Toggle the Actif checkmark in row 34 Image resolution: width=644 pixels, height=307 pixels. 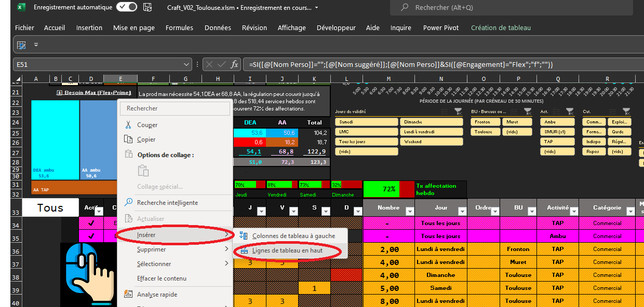tap(91, 223)
